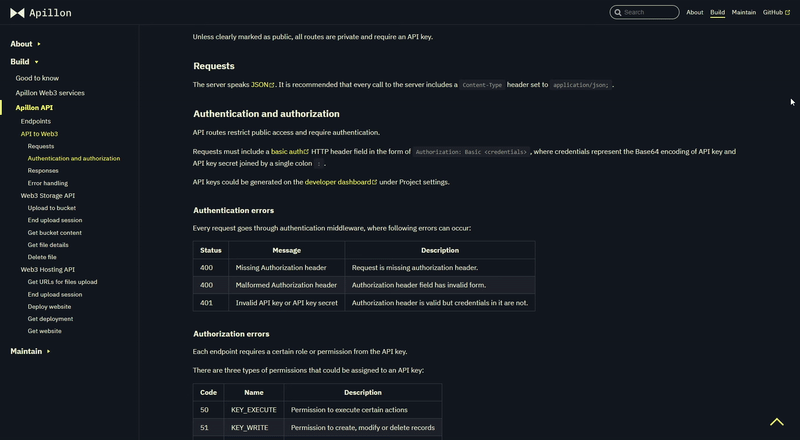Open the developer dashboard link
The image size is (800, 440).
338,182
